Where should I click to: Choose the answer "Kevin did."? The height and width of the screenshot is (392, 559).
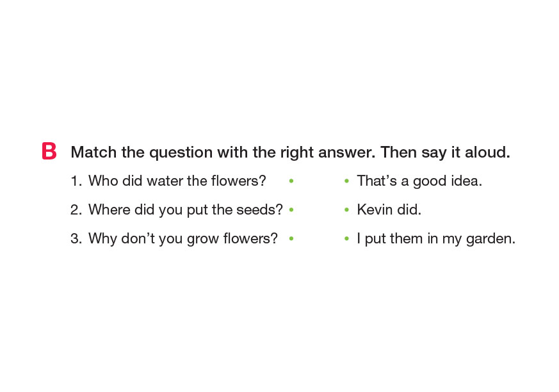point(389,209)
